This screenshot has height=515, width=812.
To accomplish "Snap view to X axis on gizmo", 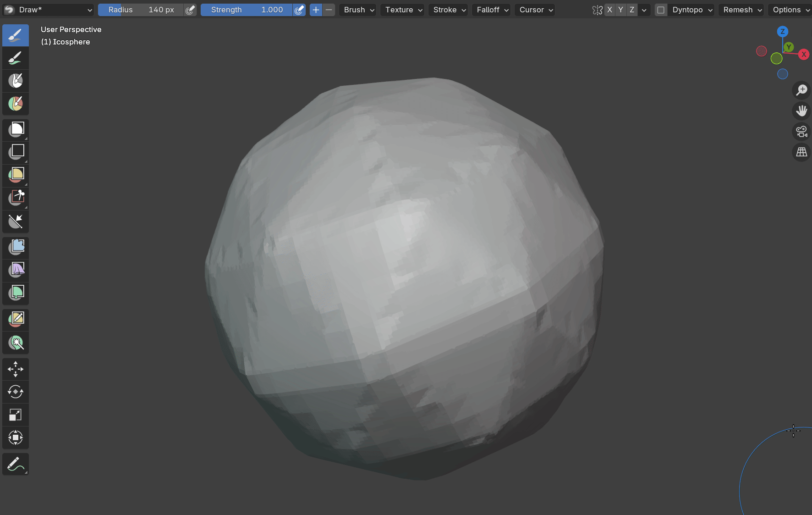I will tap(803, 54).
